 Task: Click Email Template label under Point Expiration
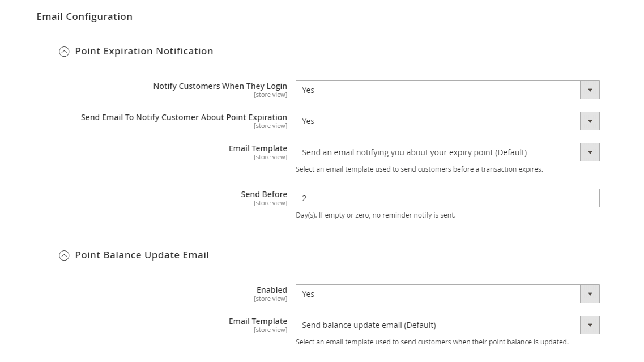tap(258, 148)
